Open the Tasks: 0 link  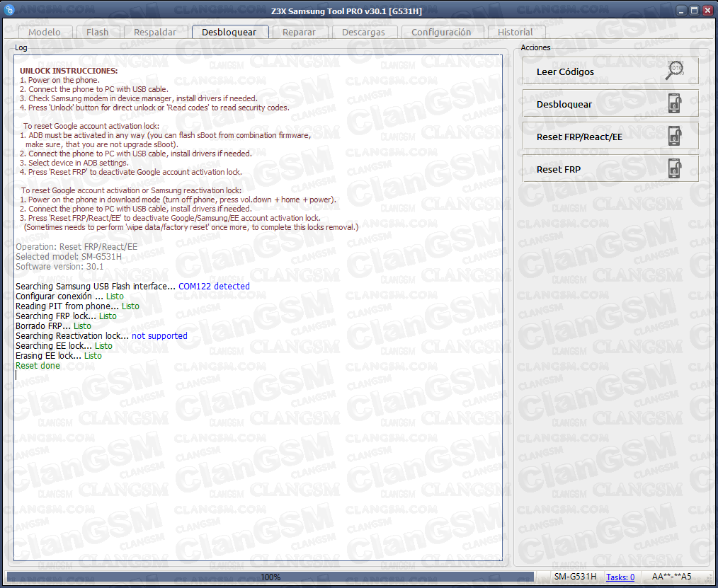pos(620,577)
